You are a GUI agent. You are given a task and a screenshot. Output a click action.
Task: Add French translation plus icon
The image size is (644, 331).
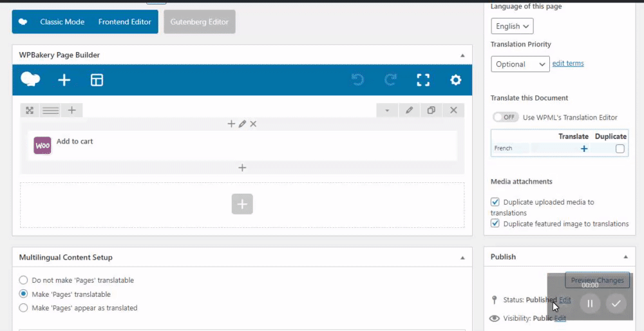click(x=584, y=149)
